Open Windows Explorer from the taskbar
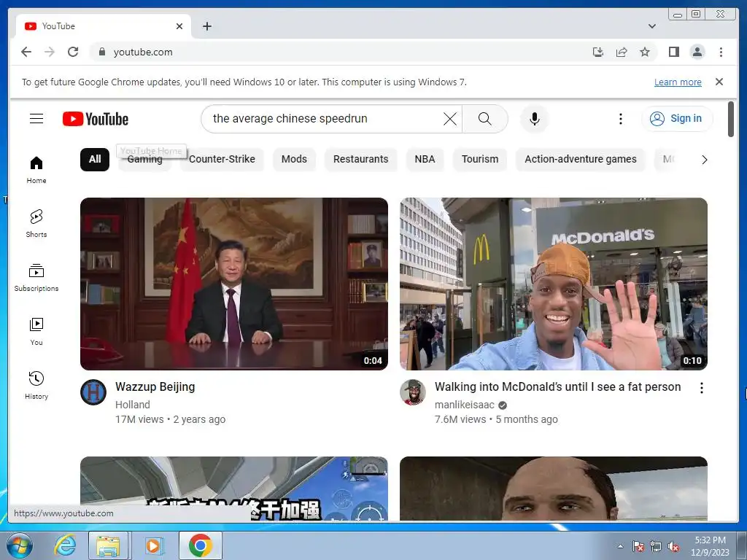Viewport: 747px width, 560px height. point(108,545)
